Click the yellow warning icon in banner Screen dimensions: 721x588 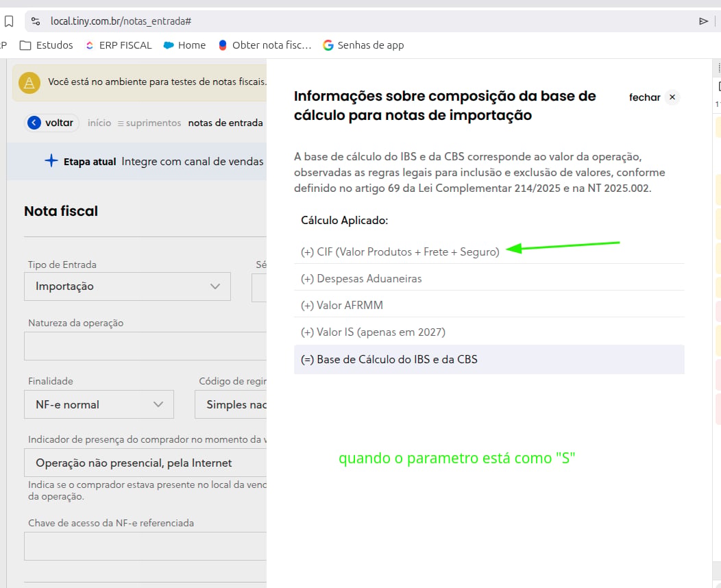click(x=29, y=83)
